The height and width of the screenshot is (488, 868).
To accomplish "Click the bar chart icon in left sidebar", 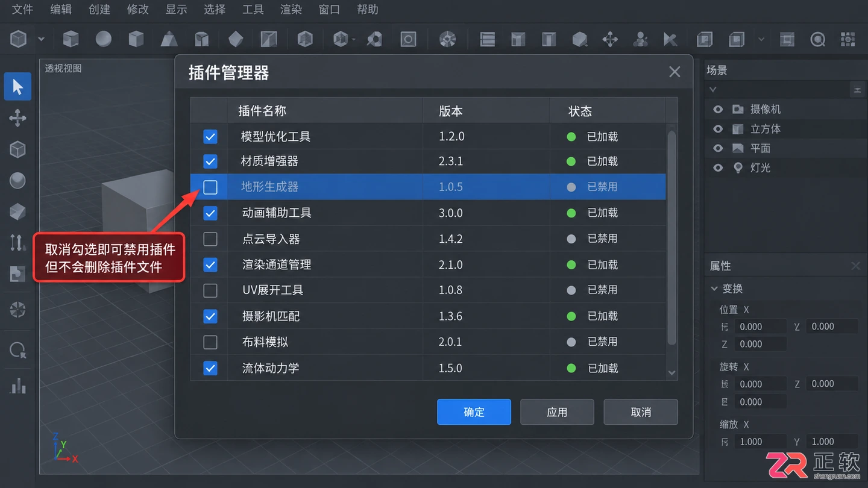I will pyautogui.click(x=18, y=386).
